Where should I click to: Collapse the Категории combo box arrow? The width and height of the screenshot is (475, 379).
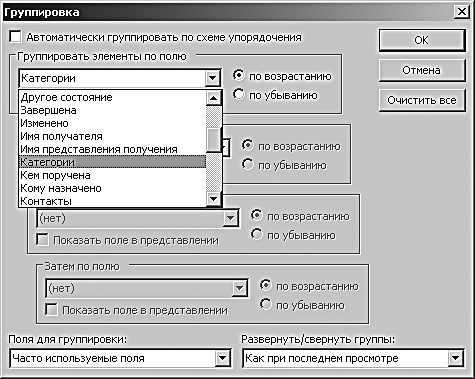click(212, 79)
